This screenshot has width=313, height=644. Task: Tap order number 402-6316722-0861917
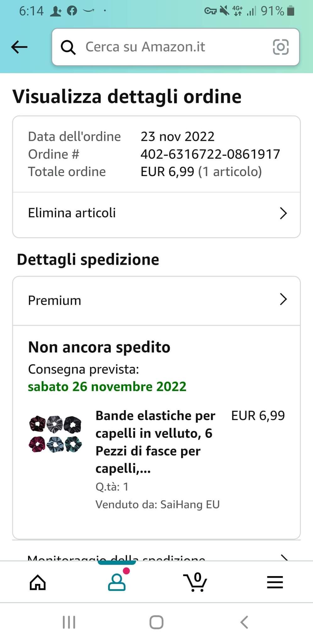tap(210, 154)
